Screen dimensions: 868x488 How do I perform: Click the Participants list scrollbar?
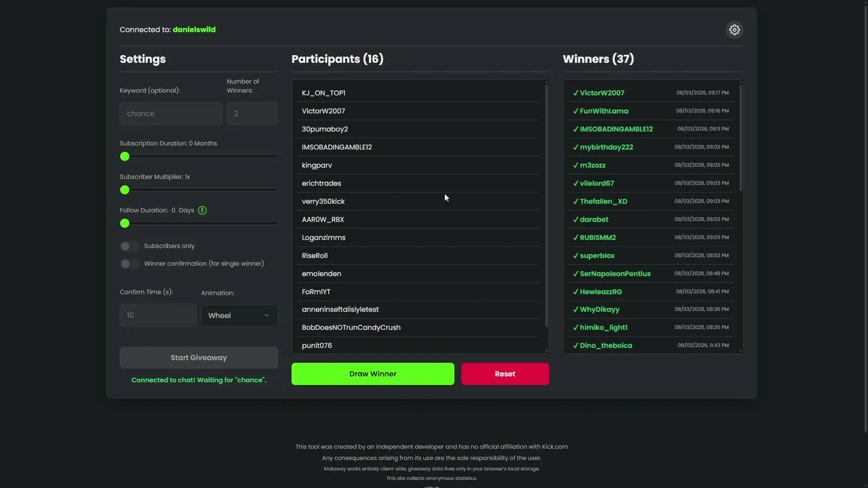point(547,205)
